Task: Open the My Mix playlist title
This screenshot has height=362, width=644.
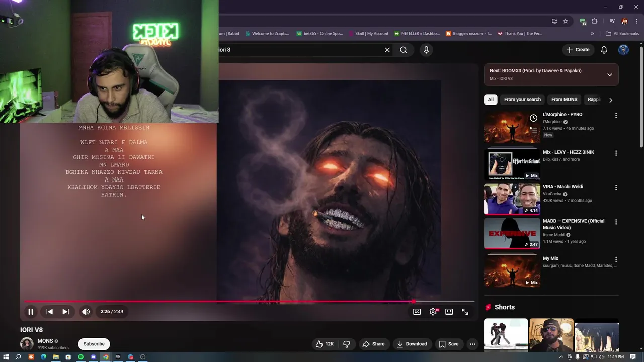Action: point(550,259)
